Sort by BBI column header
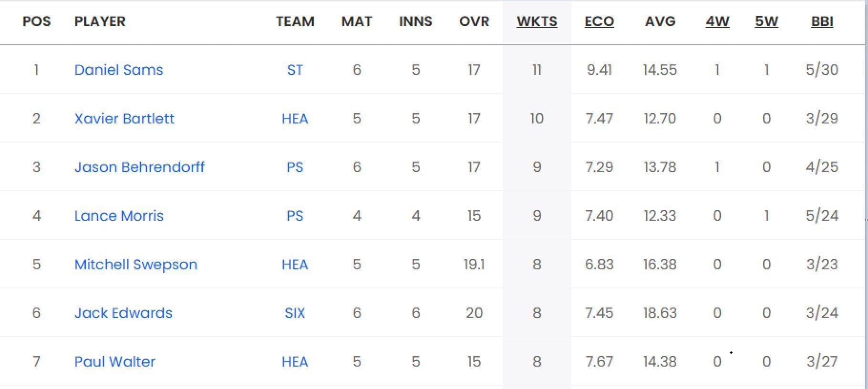This screenshot has height=389, width=868. (822, 21)
